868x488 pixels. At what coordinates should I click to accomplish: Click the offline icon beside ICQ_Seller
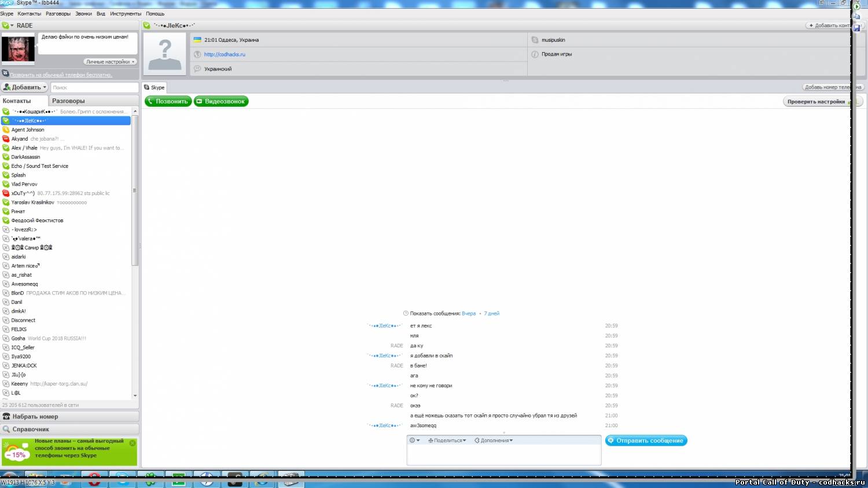point(6,347)
